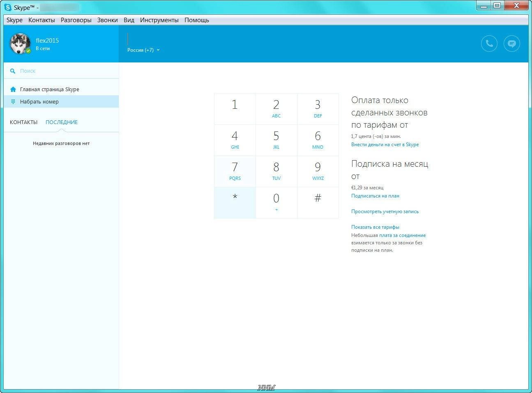
Task: Dial digit 2 ABC on keypad
Action: tap(276, 109)
